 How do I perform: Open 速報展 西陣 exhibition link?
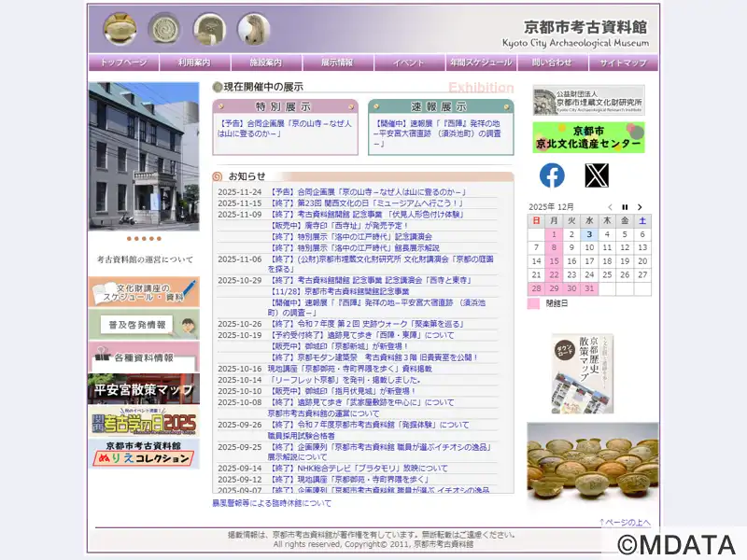[x=437, y=133]
